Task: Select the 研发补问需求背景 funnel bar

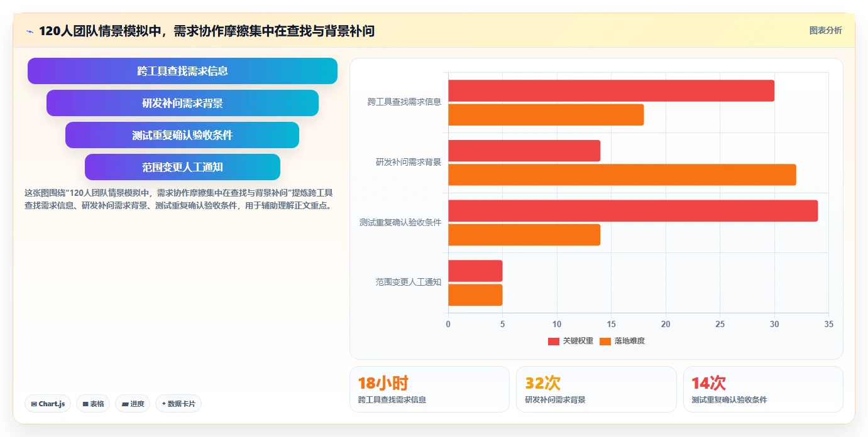Action: [182, 103]
